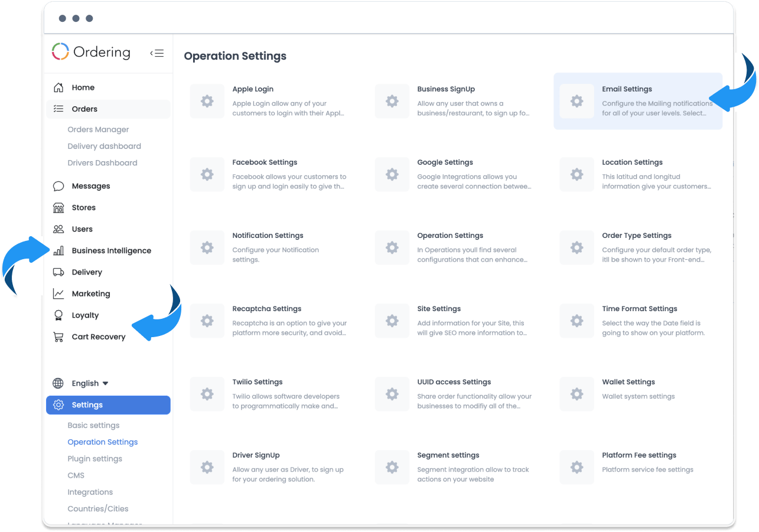Click the gear icon for Wallet Settings
Screen dimensions: 759x532
coord(577,394)
